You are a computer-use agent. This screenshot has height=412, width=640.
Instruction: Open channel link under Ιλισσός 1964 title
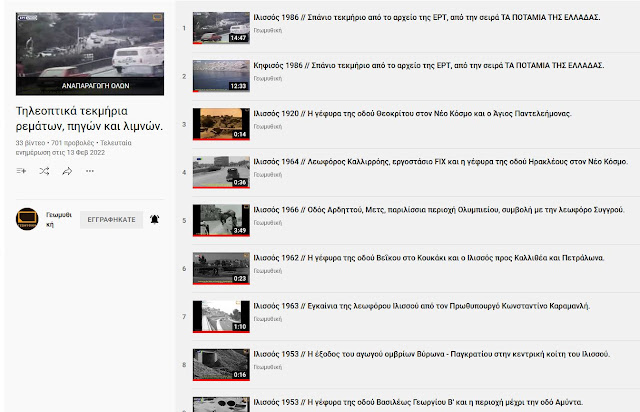268,175
